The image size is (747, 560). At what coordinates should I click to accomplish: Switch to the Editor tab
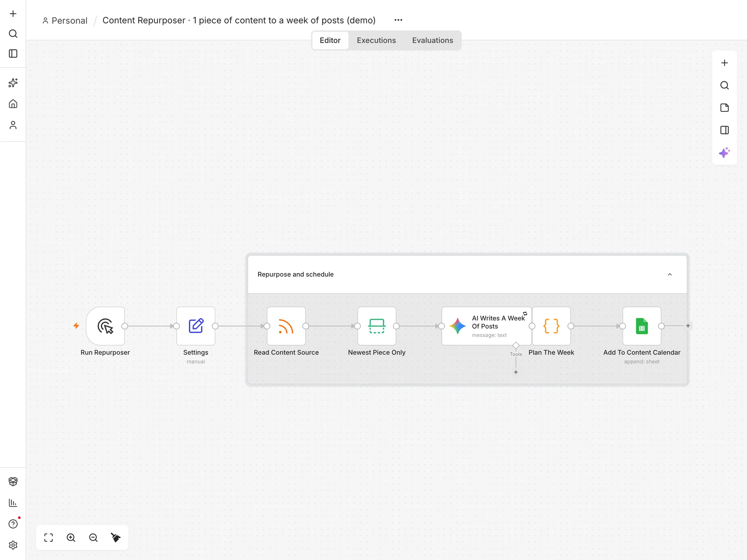(330, 40)
